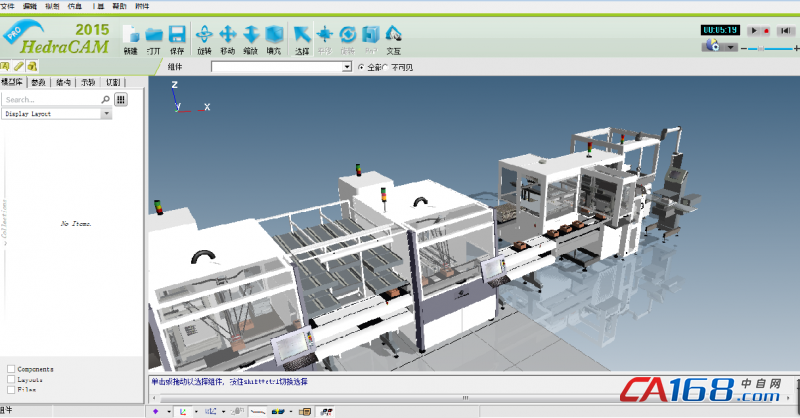Click the horizontal scrollbar under the message pane
Viewport: 800px width, 418px height.
pos(465,398)
